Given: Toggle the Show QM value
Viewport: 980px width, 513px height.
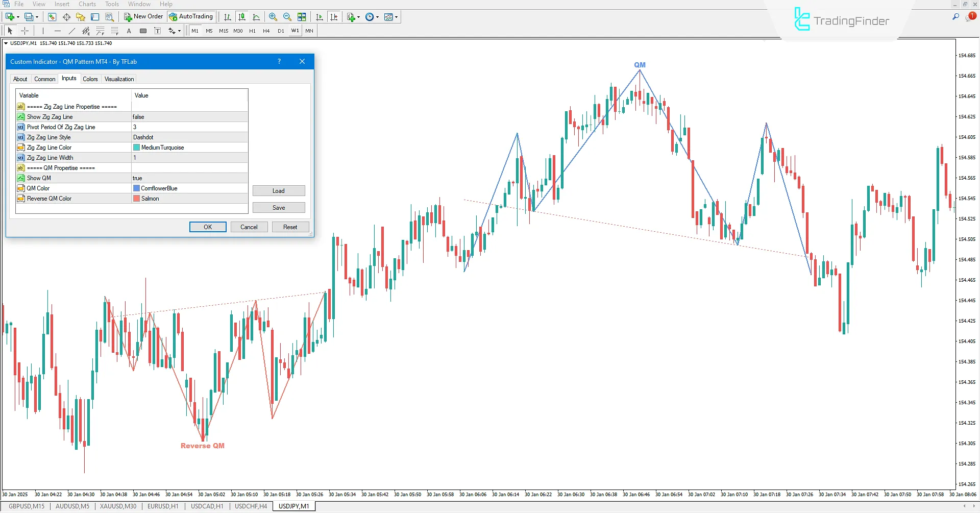Looking at the screenshot, I should tap(189, 178).
